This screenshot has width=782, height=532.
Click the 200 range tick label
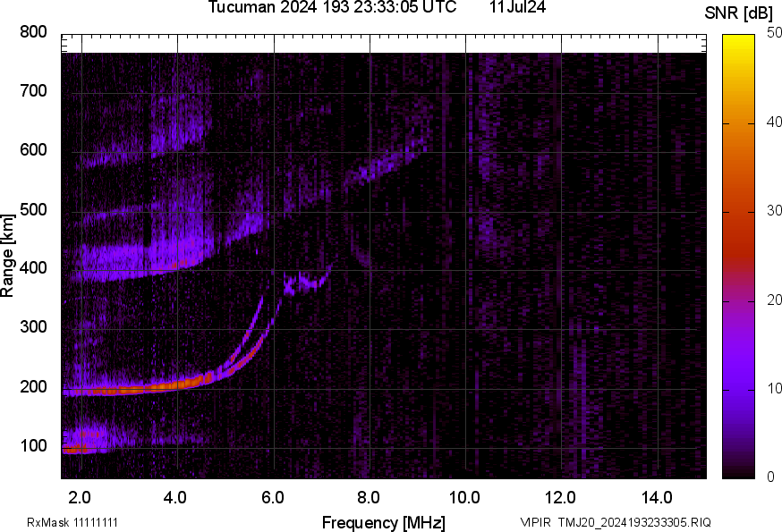pyautogui.click(x=33, y=386)
